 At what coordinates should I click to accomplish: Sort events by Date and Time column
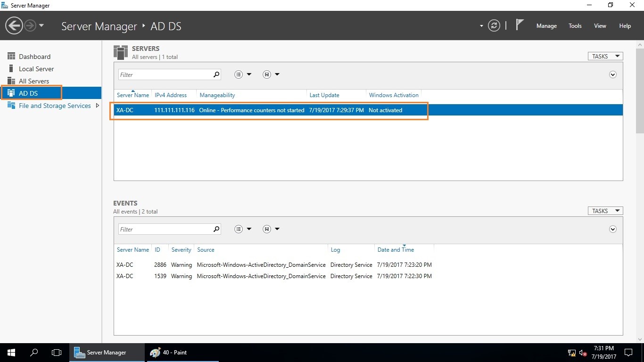[x=396, y=250]
